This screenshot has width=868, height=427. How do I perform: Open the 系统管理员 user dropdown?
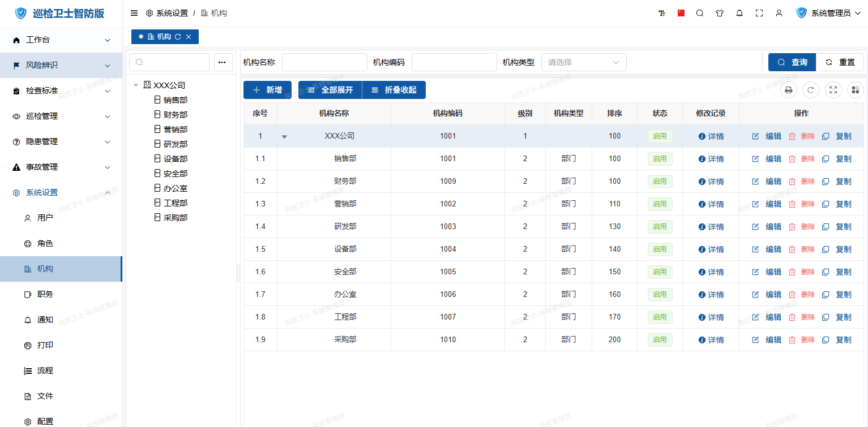pos(828,13)
